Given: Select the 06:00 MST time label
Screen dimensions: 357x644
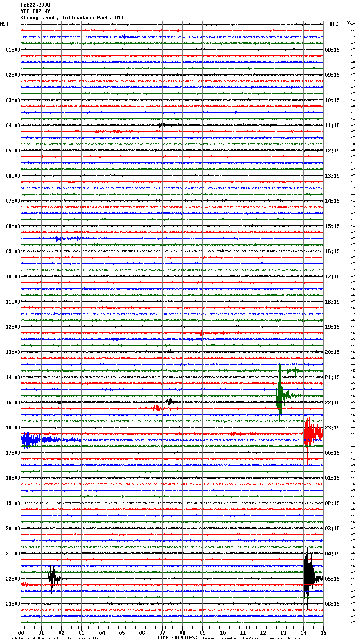Looking at the screenshot, I should pos(13,176).
